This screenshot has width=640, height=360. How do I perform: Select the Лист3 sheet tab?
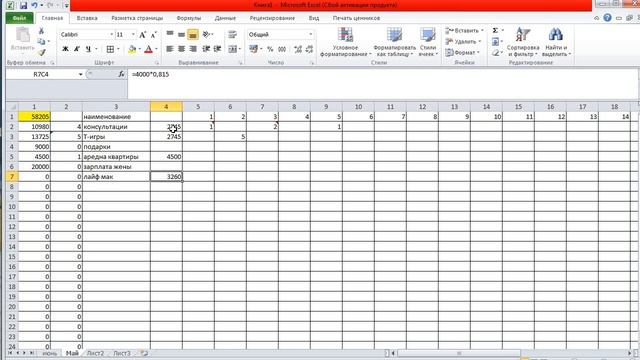click(x=122, y=353)
